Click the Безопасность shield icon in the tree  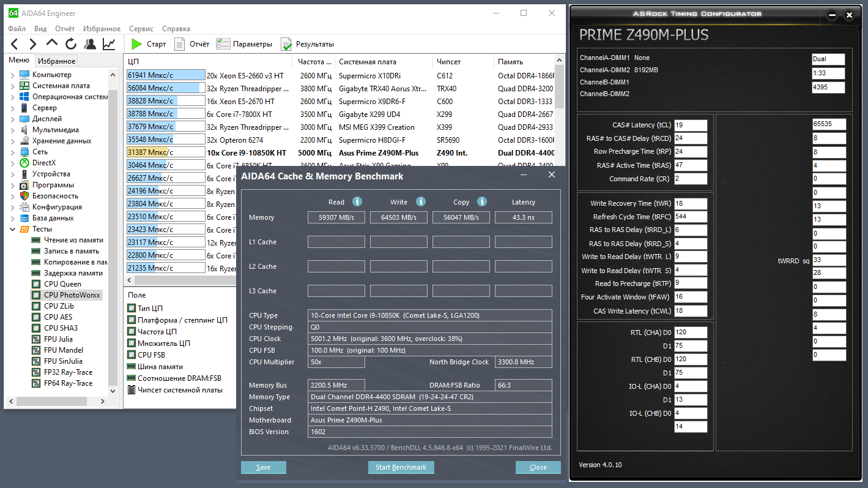24,196
